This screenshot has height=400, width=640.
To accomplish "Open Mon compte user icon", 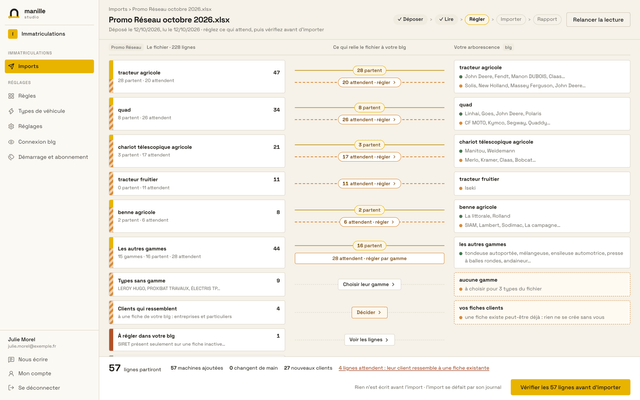I will click(x=11, y=373).
